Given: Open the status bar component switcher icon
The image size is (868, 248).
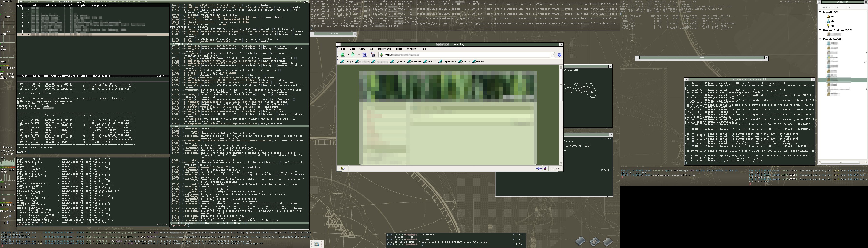Looking at the screenshot, I should coord(342,168).
